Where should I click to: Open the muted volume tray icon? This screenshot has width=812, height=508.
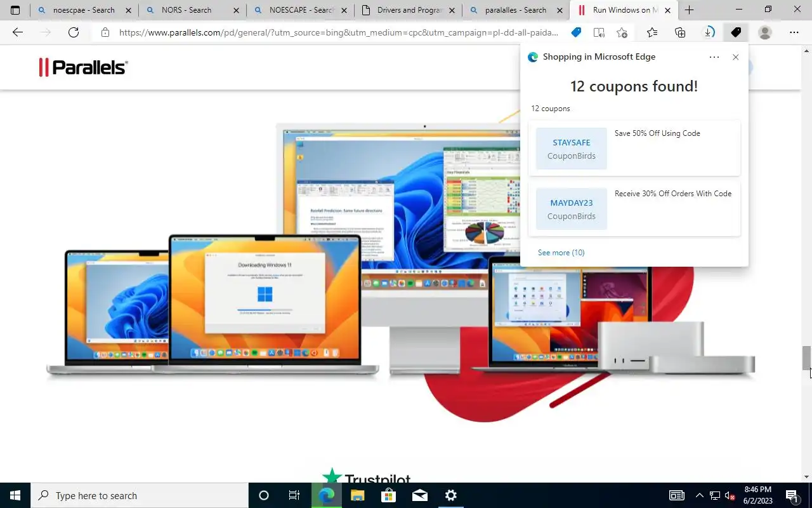pos(730,495)
